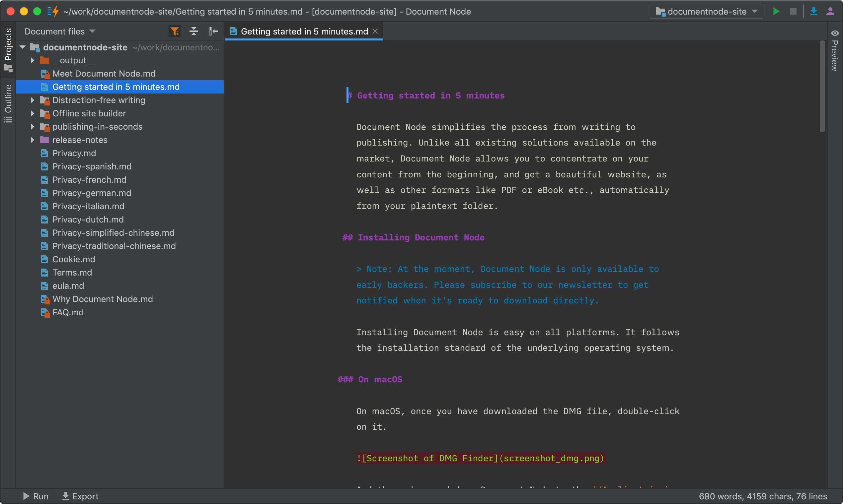Click the folder icon in the project selector
This screenshot has width=843, height=504.
[x=660, y=12]
